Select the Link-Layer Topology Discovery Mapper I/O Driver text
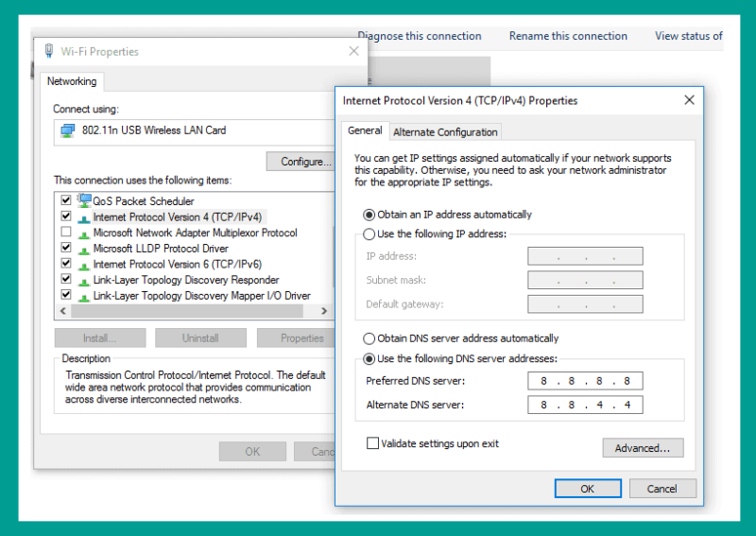The width and height of the screenshot is (756, 536). pos(202,296)
